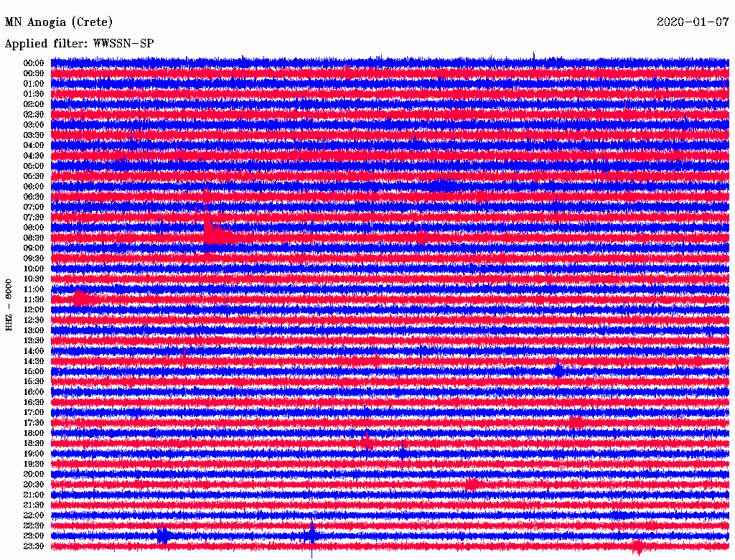This screenshot has width=735, height=560.
Task: Select the 19:00 time label
Action: [x=34, y=454]
